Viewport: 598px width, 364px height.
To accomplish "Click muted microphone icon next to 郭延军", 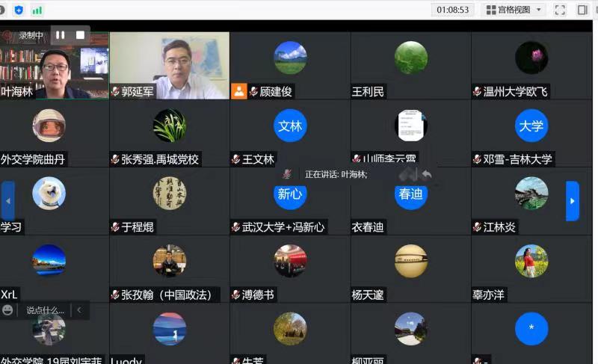I will point(116,92).
